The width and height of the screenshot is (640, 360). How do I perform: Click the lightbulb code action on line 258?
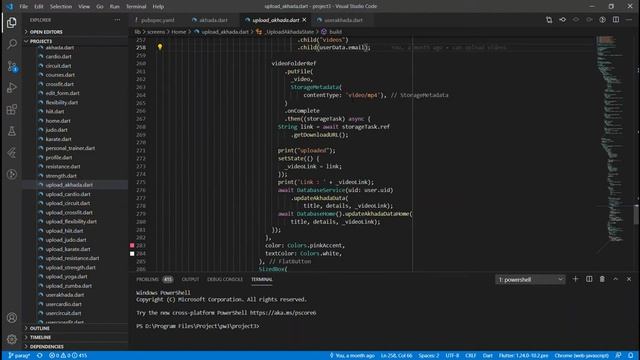(160, 47)
